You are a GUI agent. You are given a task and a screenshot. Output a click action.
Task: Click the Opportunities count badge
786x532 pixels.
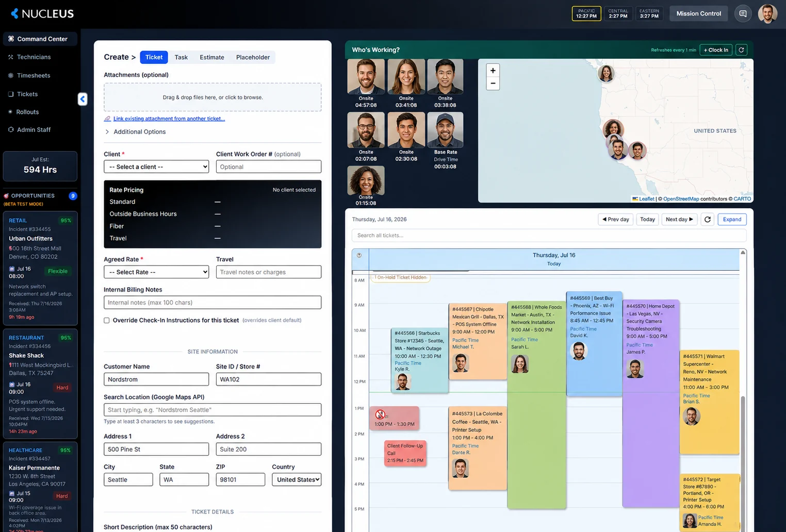pos(73,196)
